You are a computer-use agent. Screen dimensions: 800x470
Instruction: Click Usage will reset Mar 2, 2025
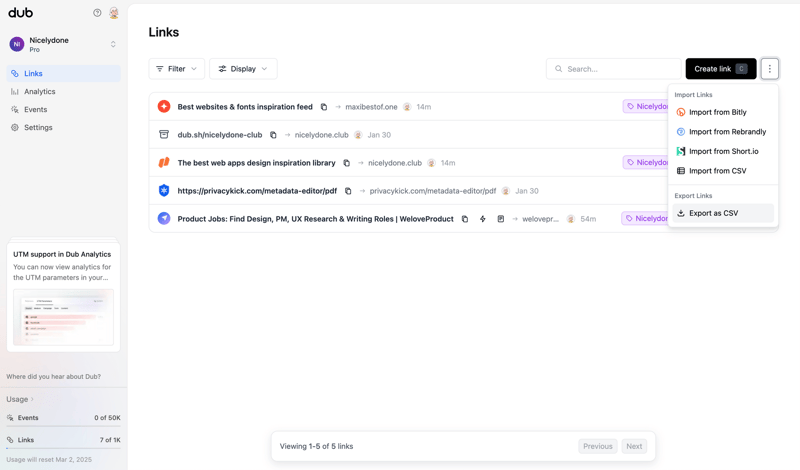(49, 459)
